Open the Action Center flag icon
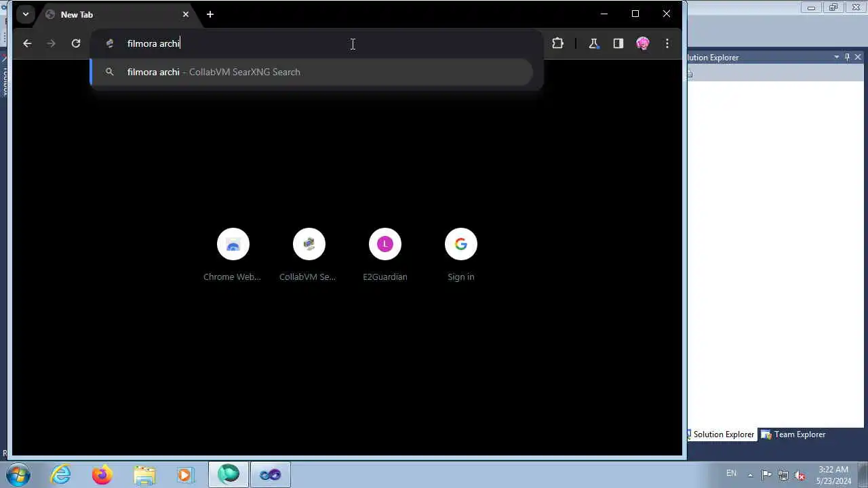 pyautogui.click(x=766, y=474)
